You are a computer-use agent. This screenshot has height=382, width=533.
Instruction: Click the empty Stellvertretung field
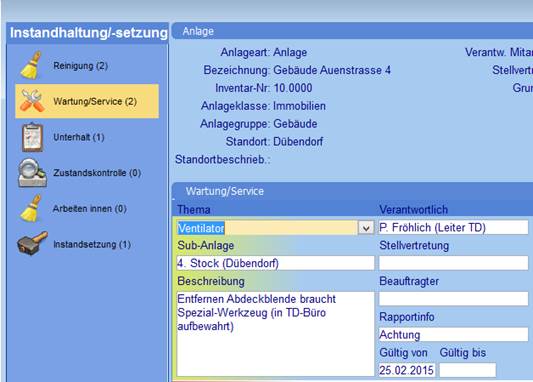tap(453, 263)
